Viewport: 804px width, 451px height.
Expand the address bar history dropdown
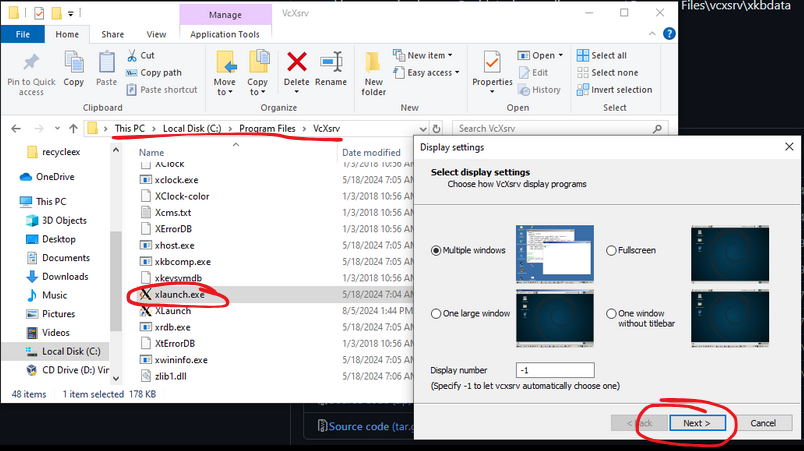[423, 129]
